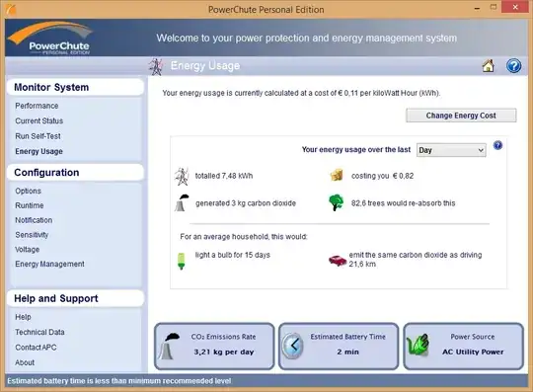The height and width of the screenshot is (392, 533).
Task: Click the CO2 Emissions Rate smokestack icon
Action: coord(169,347)
